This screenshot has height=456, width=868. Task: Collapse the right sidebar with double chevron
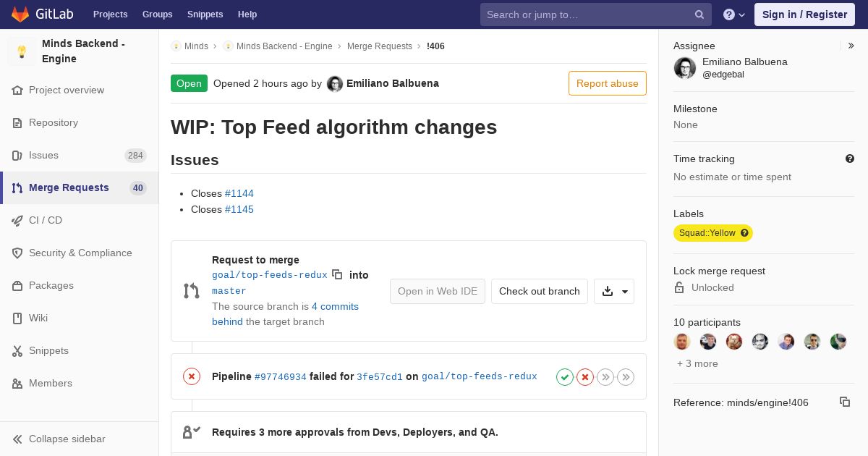tap(851, 46)
